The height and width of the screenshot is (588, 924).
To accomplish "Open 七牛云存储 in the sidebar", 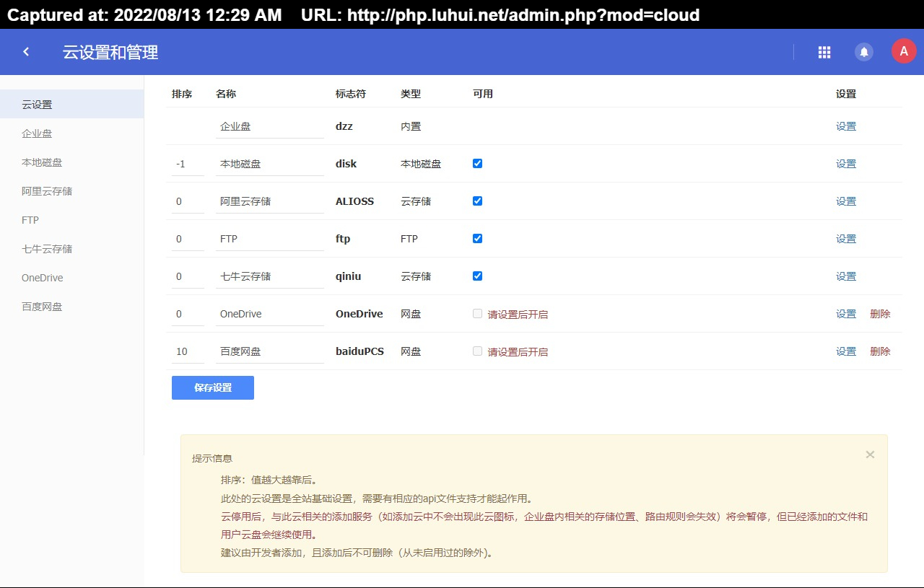I will pyautogui.click(x=71, y=249).
